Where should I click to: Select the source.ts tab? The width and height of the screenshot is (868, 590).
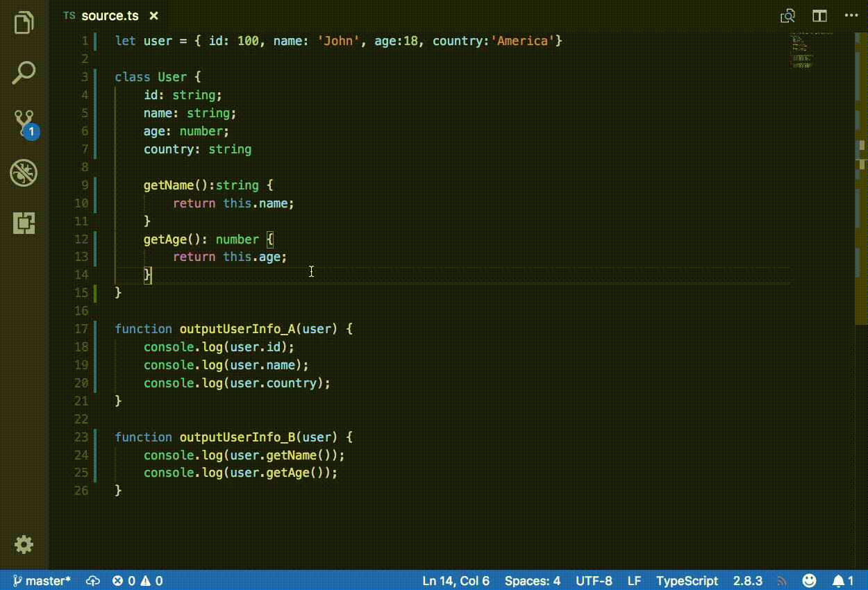[x=111, y=15]
